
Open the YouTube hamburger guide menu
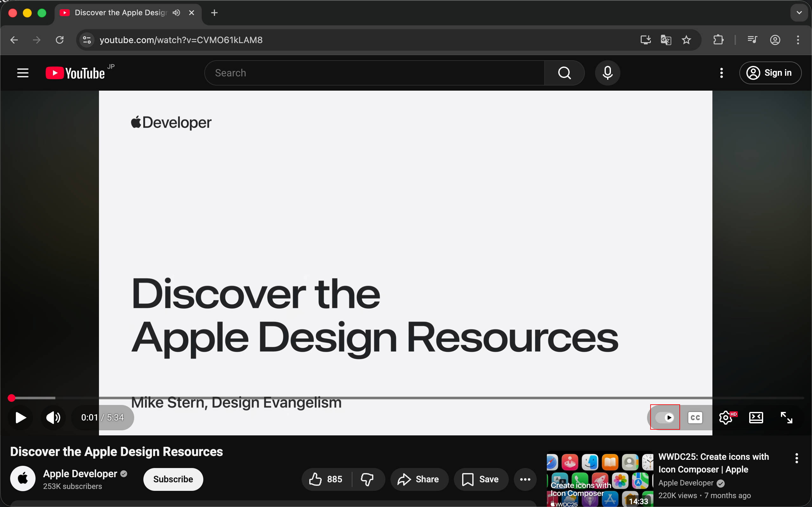click(23, 73)
